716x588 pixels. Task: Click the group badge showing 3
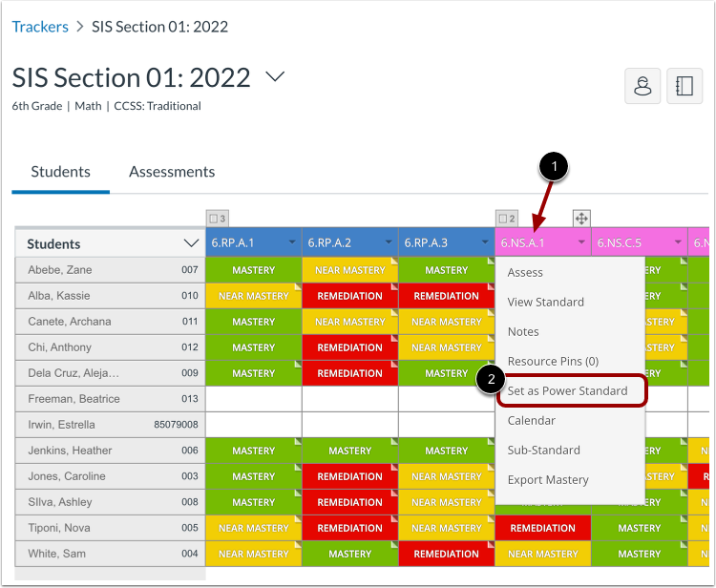coord(218,219)
